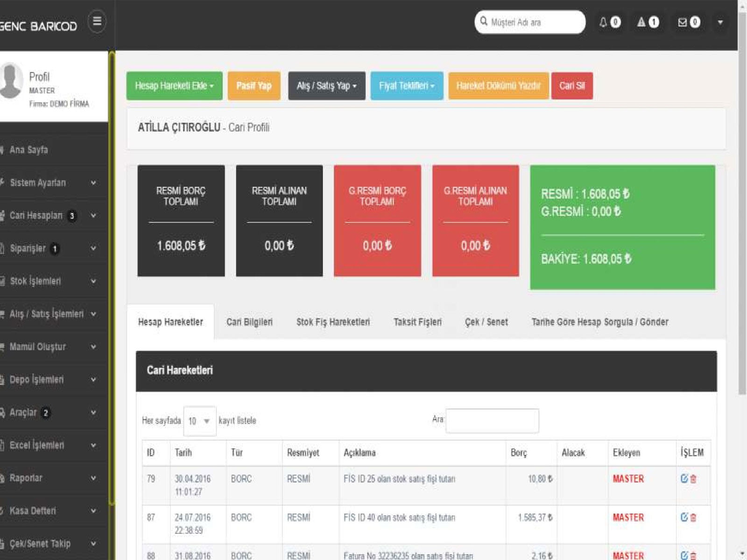Click the search magnifier in Müşteri Adı ara
Image resolution: width=747 pixels, height=560 pixels.
click(x=484, y=21)
